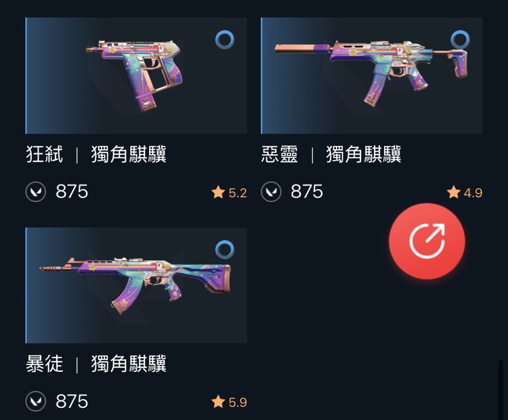The width and height of the screenshot is (508, 420).
Task: Click the star rating 5.9
Action: 229,402
